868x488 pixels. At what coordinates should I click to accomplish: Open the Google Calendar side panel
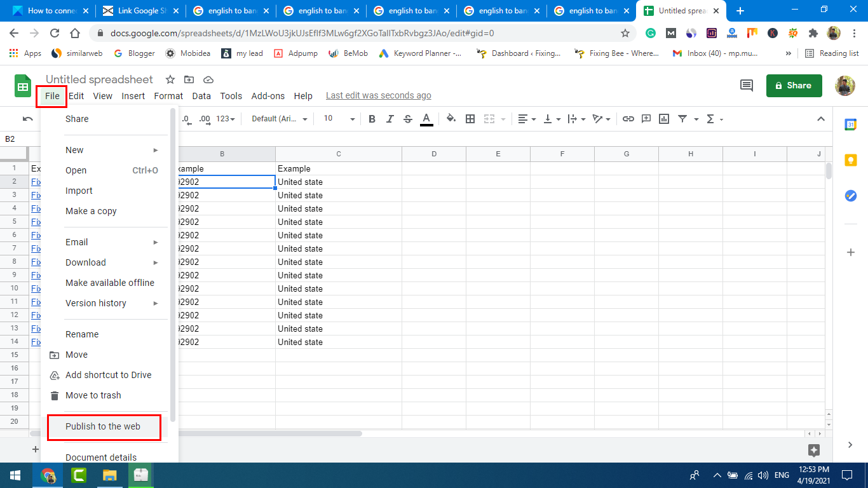tap(850, 125)
